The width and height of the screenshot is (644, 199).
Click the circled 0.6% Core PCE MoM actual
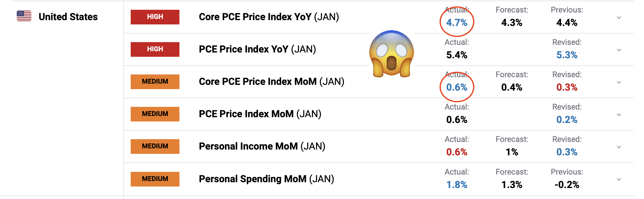tap(457, 87)
